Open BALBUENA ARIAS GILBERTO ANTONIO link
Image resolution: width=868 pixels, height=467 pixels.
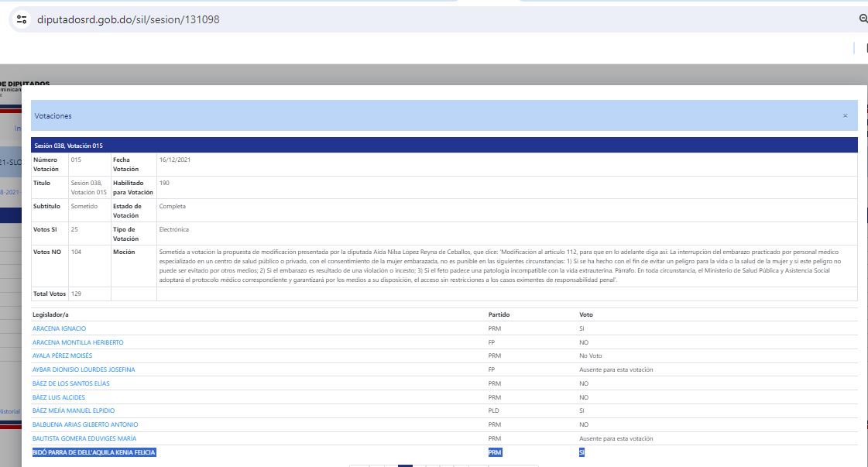[85, 424]
